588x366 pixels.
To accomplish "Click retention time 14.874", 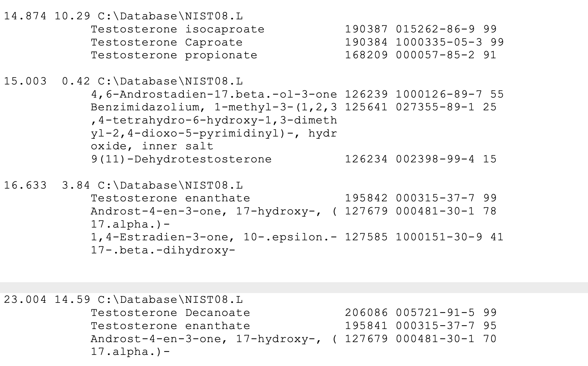I will (x=25, y=16).
